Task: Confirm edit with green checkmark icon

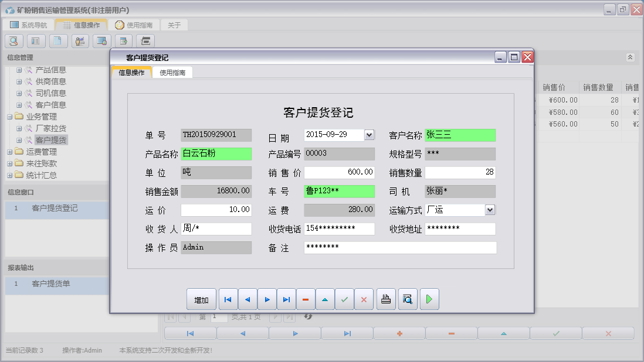Action: 344,299
